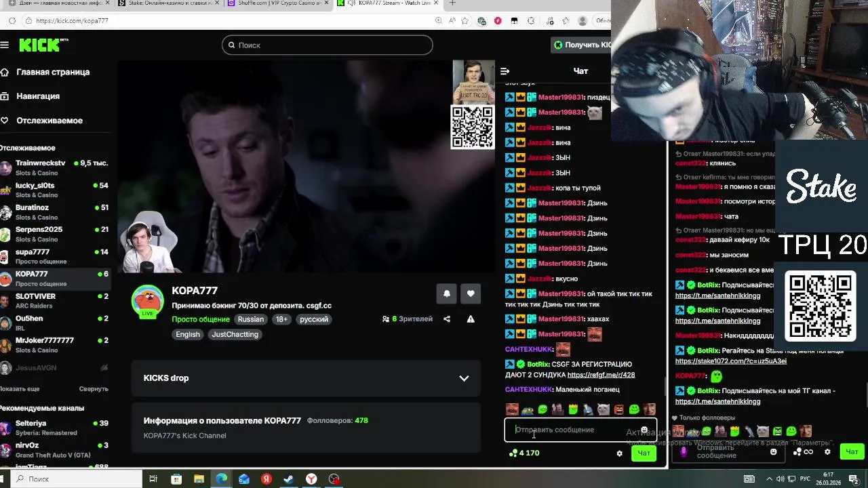Open the Ou5hen channel
The height and width of the screenshot is (488, 868).
[54, 323]
